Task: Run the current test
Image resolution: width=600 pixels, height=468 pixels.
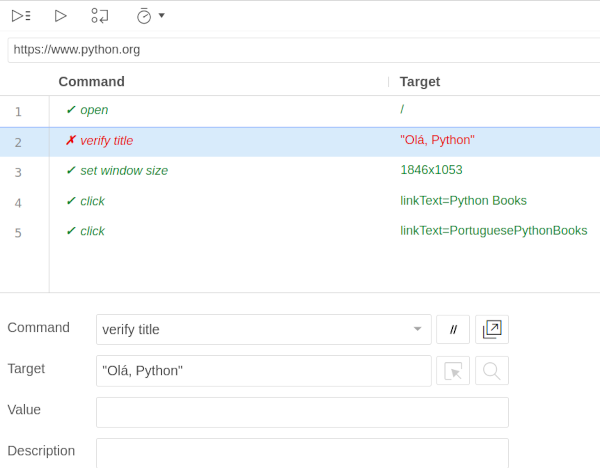Action: click(x=60, y=16)
